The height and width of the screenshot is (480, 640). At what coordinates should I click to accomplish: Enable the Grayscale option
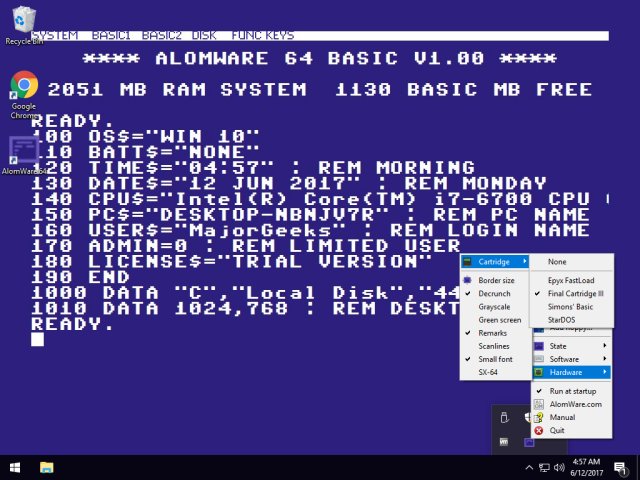(496, 307)
